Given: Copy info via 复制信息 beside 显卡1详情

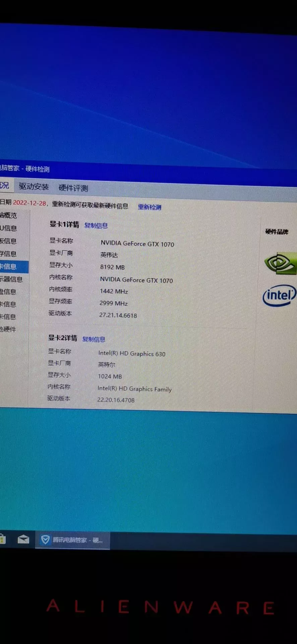Looking at the screenshot, I should (x=96, y=225).
